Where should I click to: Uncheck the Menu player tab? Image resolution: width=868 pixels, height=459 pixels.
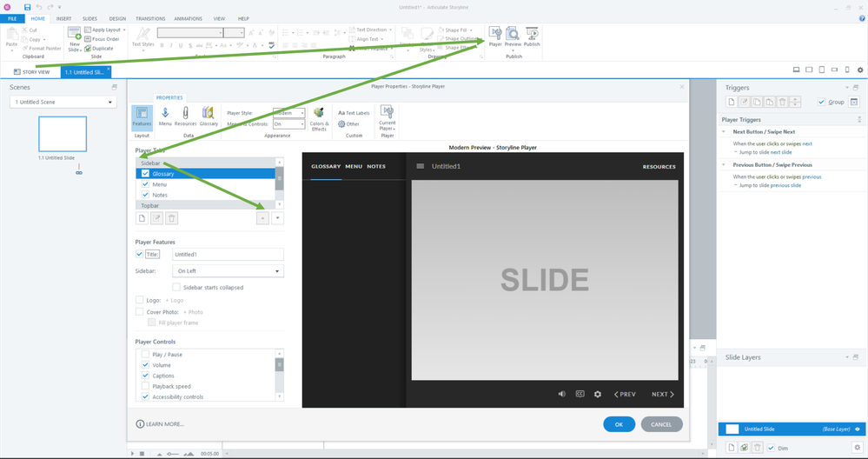[x=146, y=183]
